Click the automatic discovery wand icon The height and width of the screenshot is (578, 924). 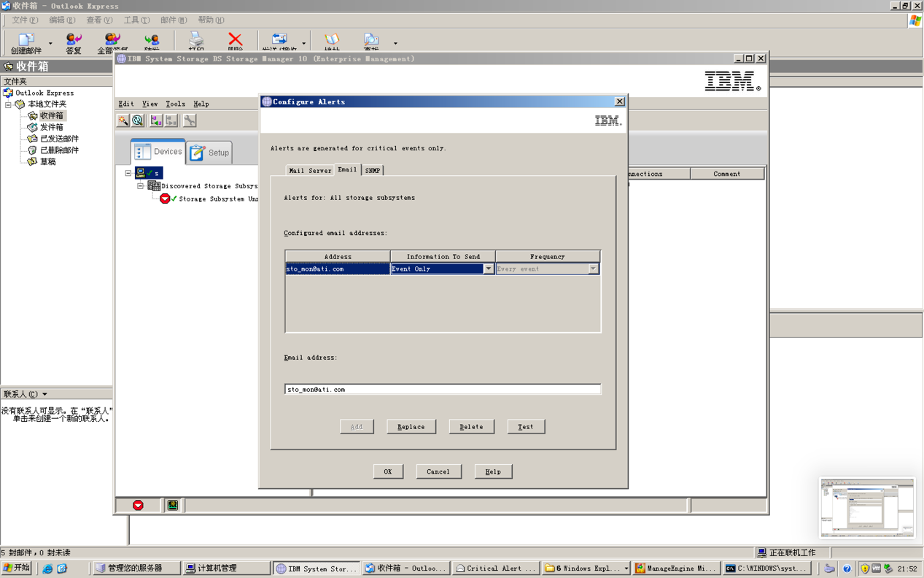pos(123,120)
